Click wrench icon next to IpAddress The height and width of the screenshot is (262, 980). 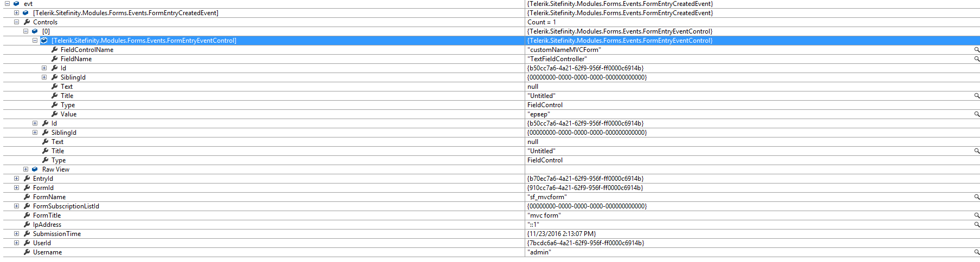click(x=27, y=225)
